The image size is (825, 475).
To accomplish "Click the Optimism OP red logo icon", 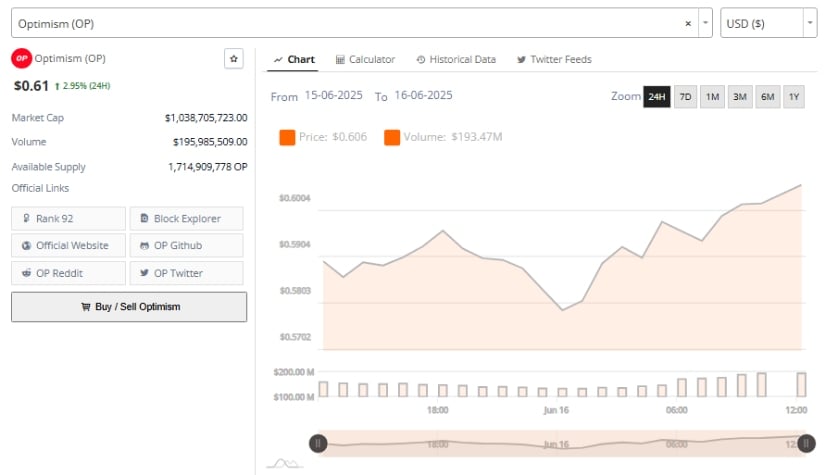I will [x=22, y=58].
